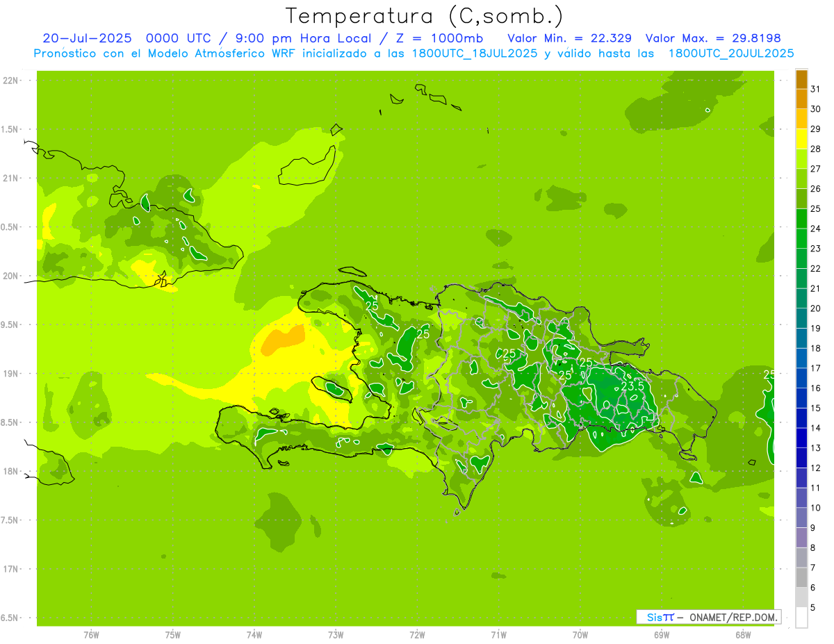
Task: Click the '8.5N' latitude axis label
Action: pos(10,422)
